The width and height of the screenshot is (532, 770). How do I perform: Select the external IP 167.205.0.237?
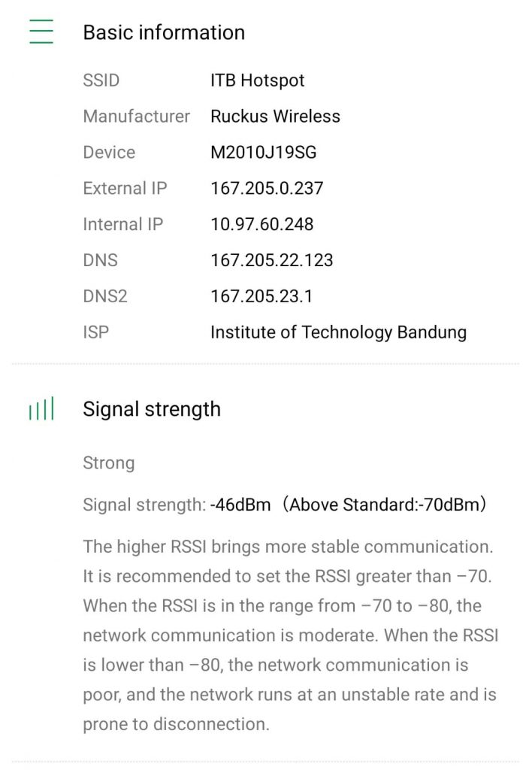point(266,188)
